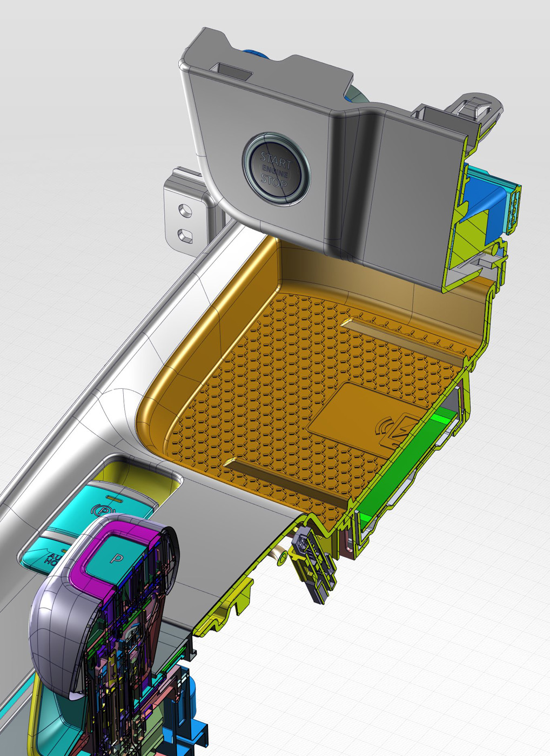Select the yellow indicator slot above the brake symbol
This screenshot has width=550, height=756.
(x=114, y=497)
